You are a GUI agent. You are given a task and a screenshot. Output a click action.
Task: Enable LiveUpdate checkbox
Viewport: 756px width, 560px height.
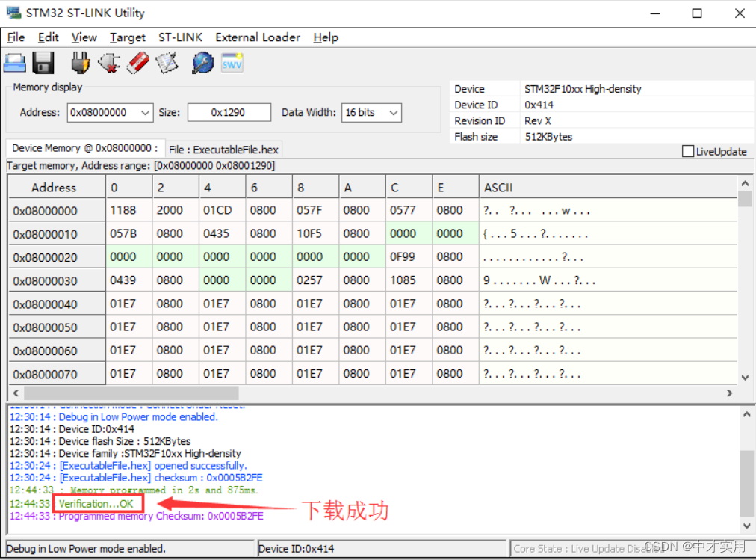pos(688,151)
